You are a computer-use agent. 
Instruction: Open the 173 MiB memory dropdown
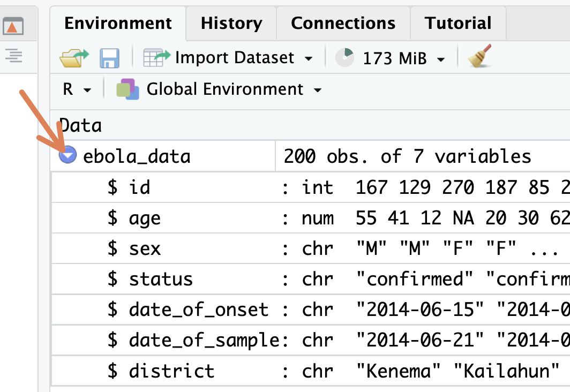441,59
